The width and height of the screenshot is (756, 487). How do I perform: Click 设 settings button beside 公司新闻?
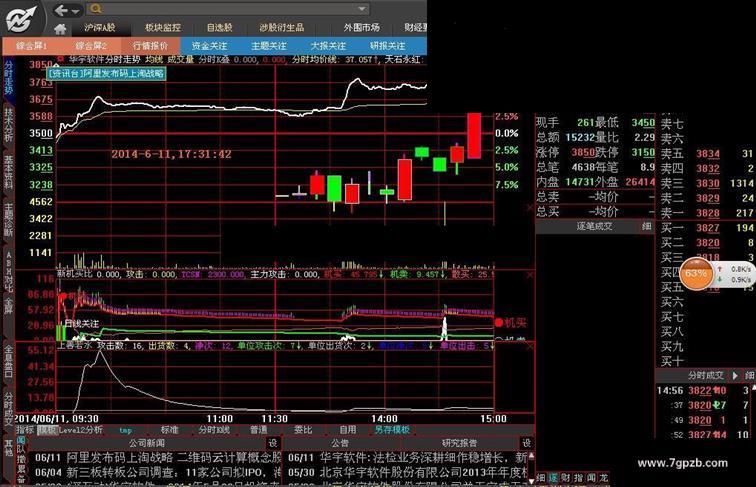[x=273, y=443]
